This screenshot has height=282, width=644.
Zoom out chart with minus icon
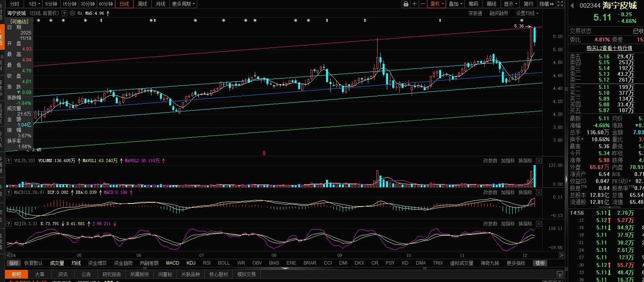tap(423, 4)
